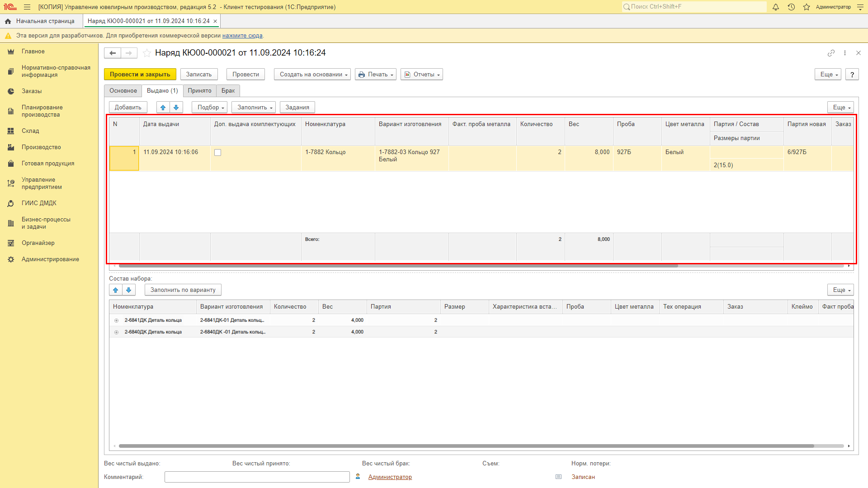Open Управление предприятием section
Viewport: 868px width, 488px height.
tap(42, 183)
